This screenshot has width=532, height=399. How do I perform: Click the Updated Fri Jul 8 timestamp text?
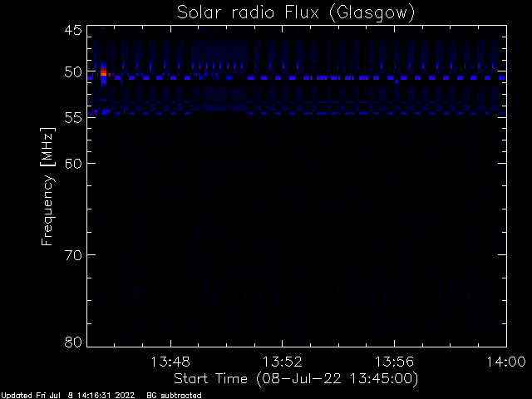pos(68,396)
